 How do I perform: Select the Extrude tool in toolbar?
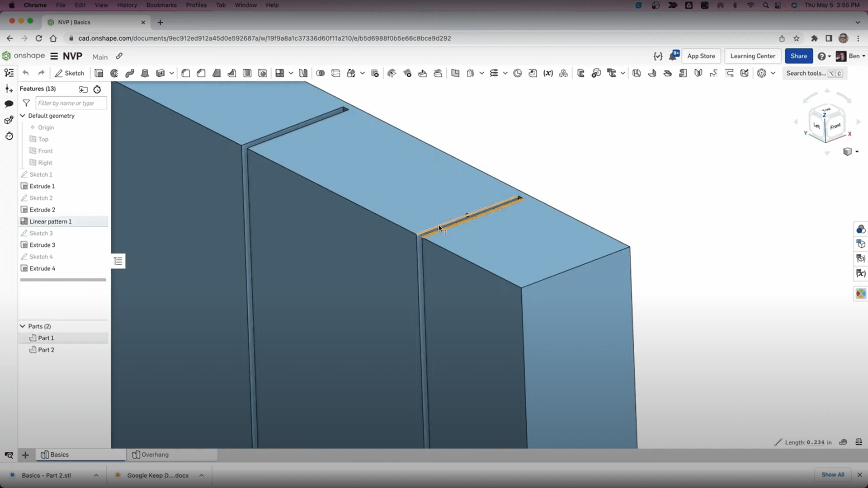(99, 73)
